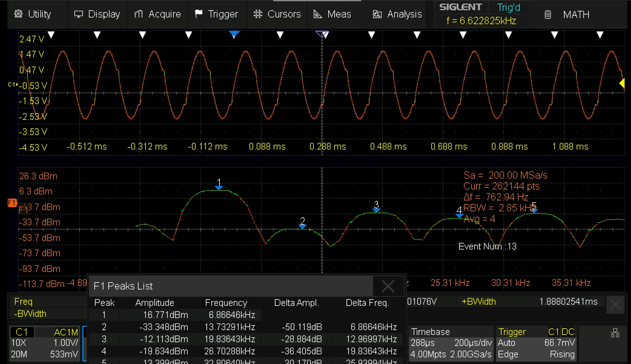Close the F1 Peaks List panel
631x364 pixels.
coord(388,286)
